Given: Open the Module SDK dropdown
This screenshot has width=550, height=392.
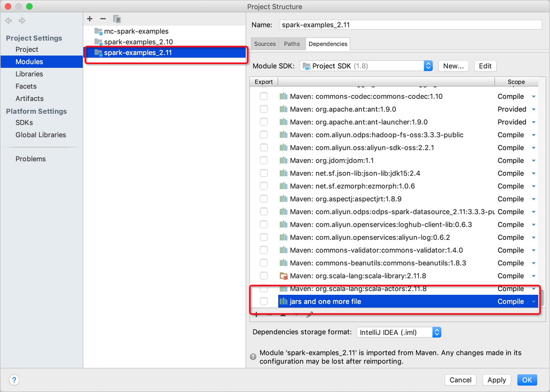Looking at the screenshot, I should point(366,66).
